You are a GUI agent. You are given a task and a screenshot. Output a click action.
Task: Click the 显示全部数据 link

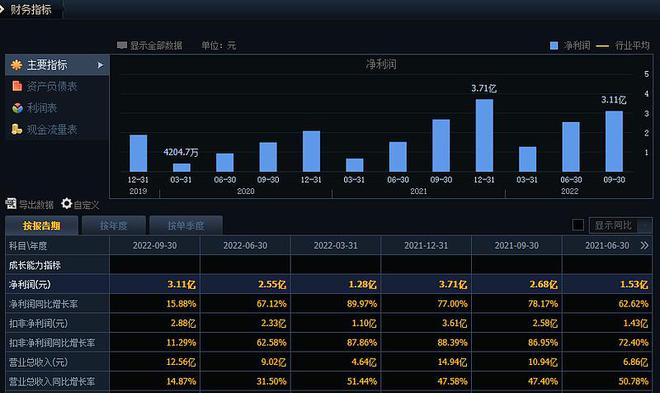pos(156,45)
